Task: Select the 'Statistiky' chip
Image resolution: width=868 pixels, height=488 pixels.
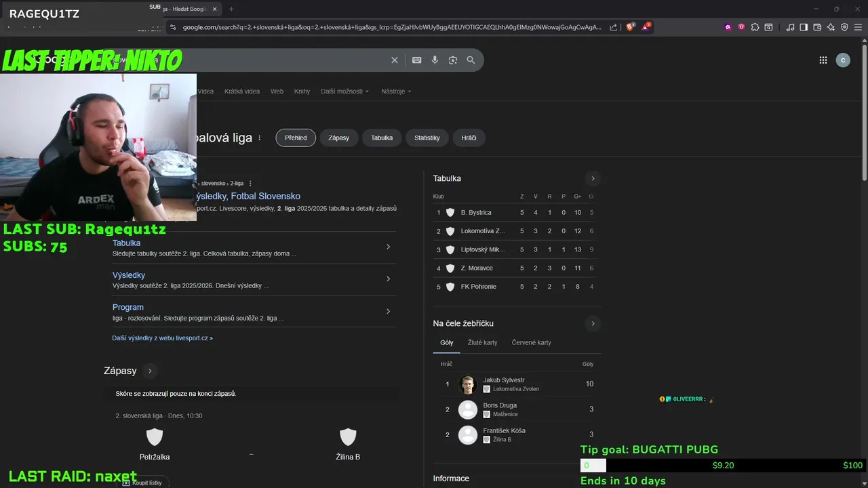Action: point(427,138)
